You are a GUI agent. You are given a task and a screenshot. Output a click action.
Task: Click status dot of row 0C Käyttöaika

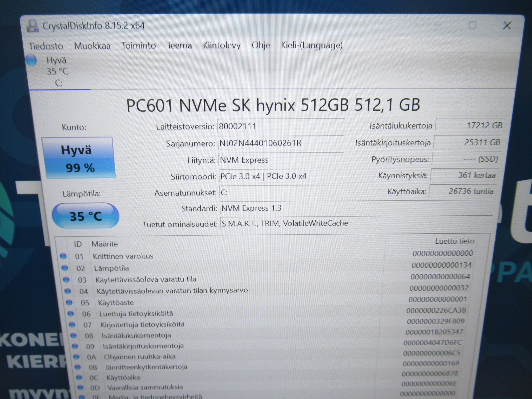point(79,377)
